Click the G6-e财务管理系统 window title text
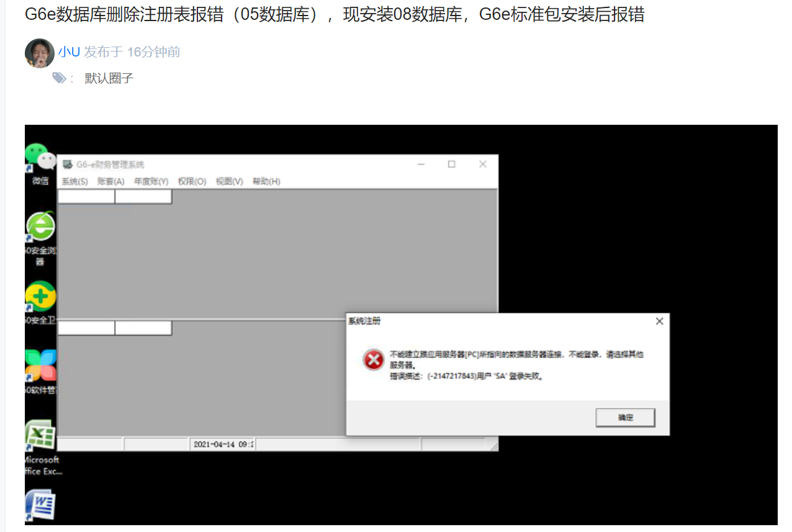 tap(110, 165)
